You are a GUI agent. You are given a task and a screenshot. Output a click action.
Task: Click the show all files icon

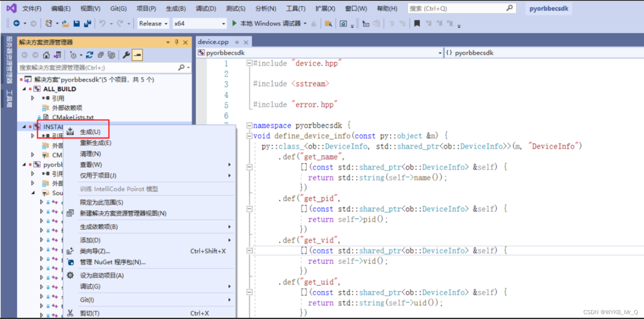112,55
